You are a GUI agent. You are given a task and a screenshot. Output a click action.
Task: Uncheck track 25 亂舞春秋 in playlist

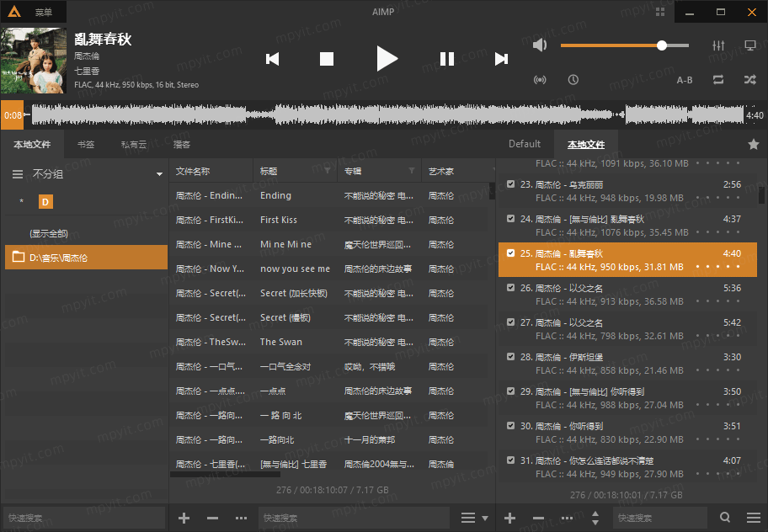[511, 253]
